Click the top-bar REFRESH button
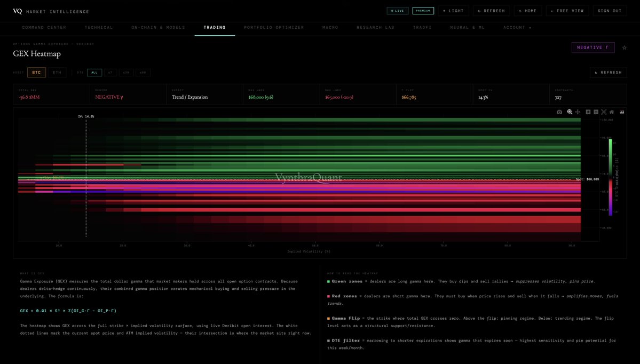 [492, 11]
